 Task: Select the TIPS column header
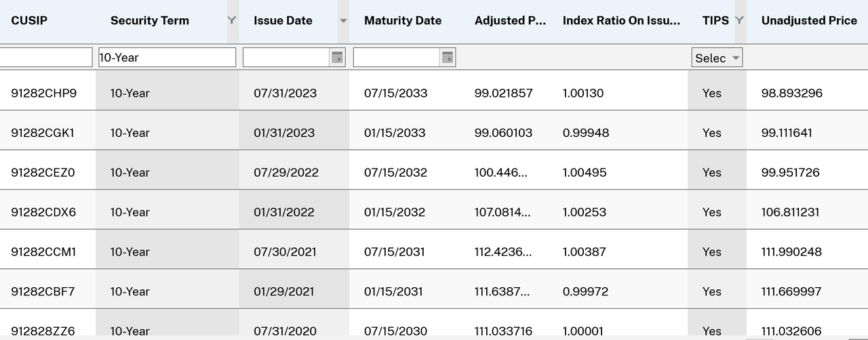pos(715,20)
